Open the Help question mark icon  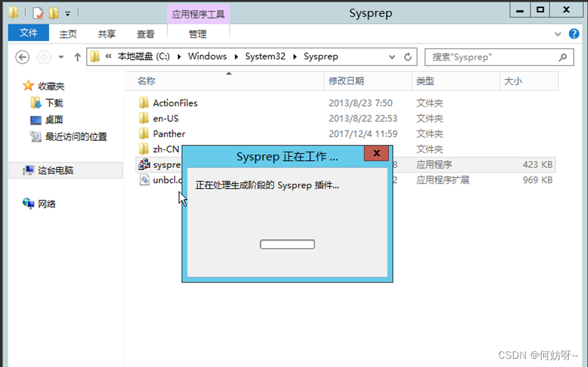coord(574,34)
